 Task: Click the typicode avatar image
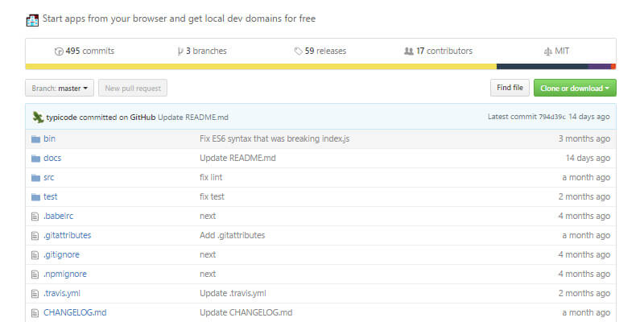point(38,117)
